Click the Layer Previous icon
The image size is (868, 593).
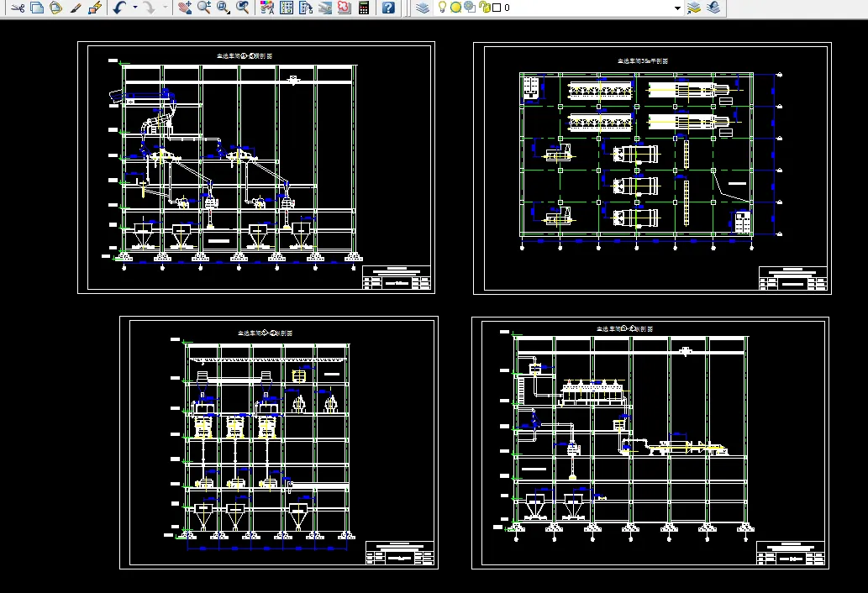(x=713, y=8)
